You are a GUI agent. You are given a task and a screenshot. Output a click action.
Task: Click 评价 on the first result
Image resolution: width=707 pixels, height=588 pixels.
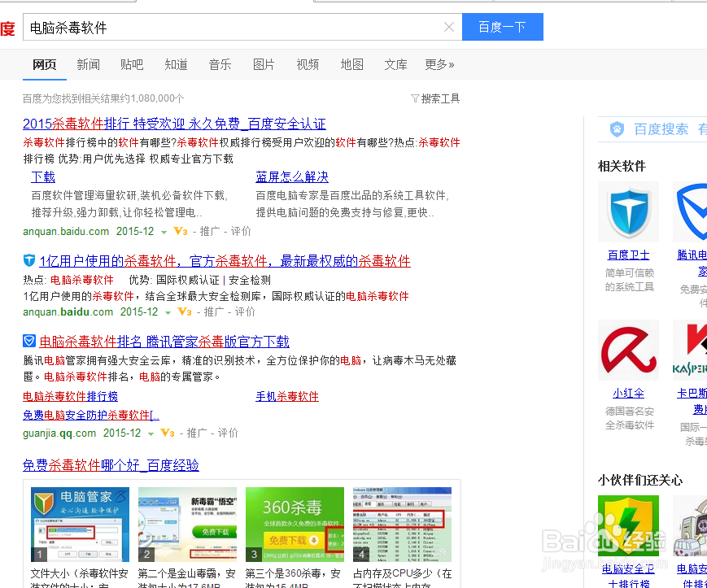[241, 231]
